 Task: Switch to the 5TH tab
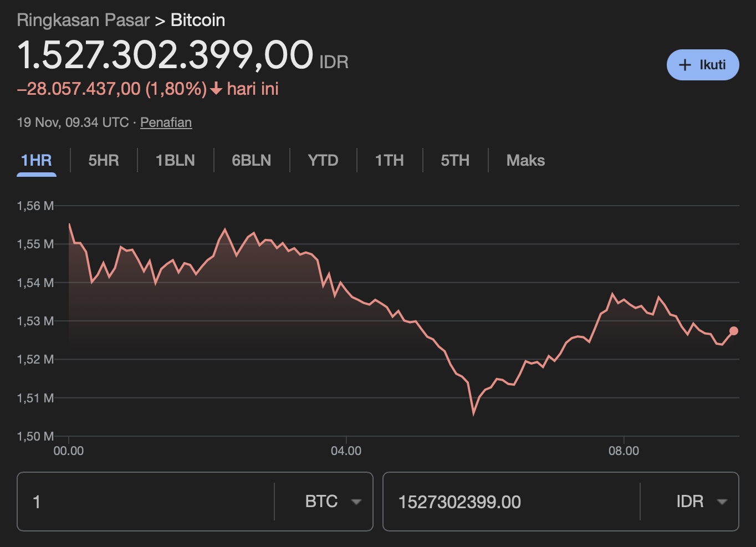[x=455, y=161]
